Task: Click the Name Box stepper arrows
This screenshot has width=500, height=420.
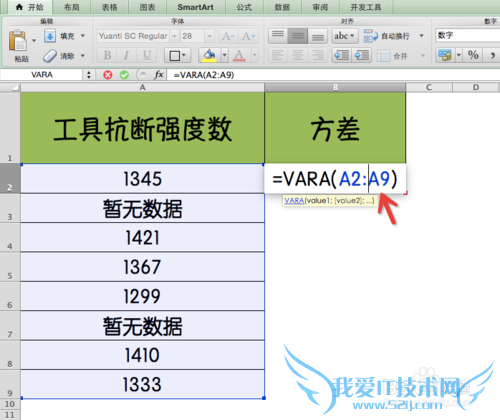Action: tap(89, 75)
